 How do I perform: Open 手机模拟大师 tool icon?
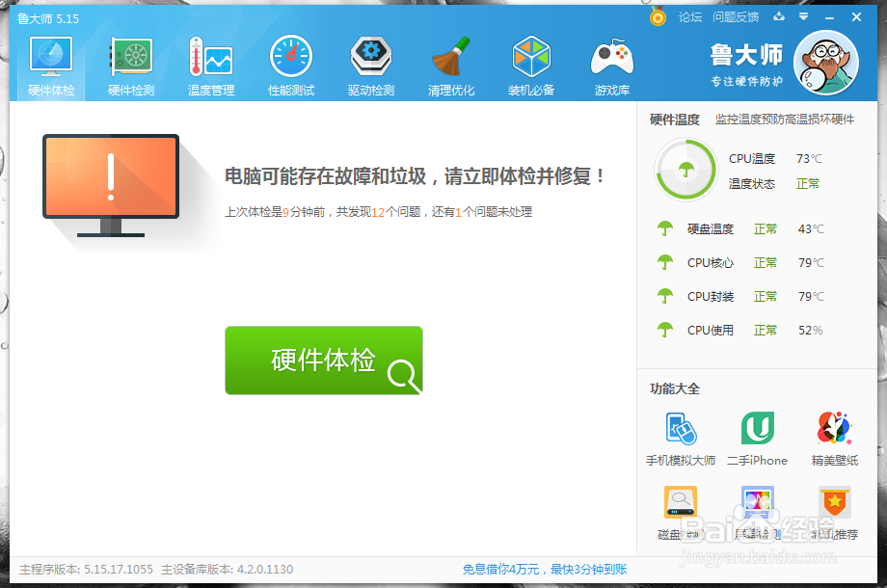[x=681, y=429]
